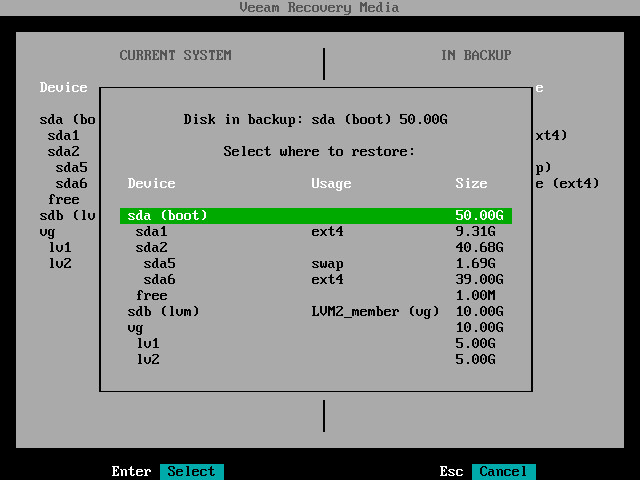The width and height of the screenshot is (640, 480).
Task: Click IN BACKUP pane heading
Action: [476, 55]
